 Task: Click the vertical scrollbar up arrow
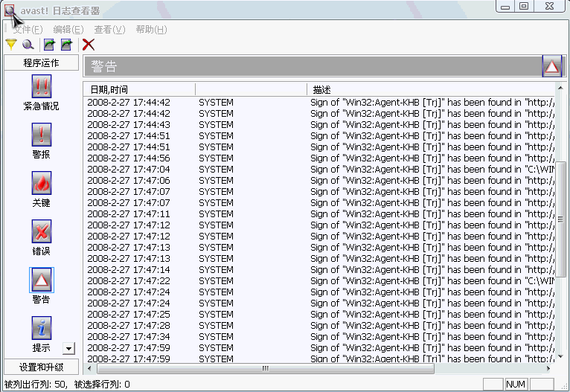coord(560,88)
